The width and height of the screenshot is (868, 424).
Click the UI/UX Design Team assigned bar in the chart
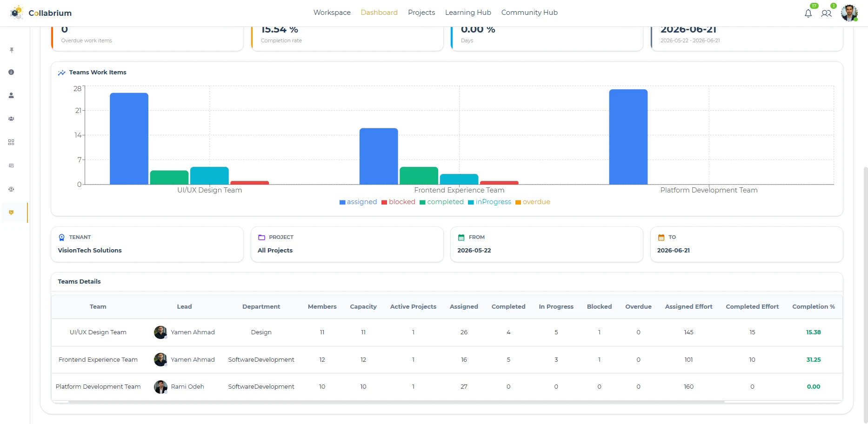tap(129, 139)
